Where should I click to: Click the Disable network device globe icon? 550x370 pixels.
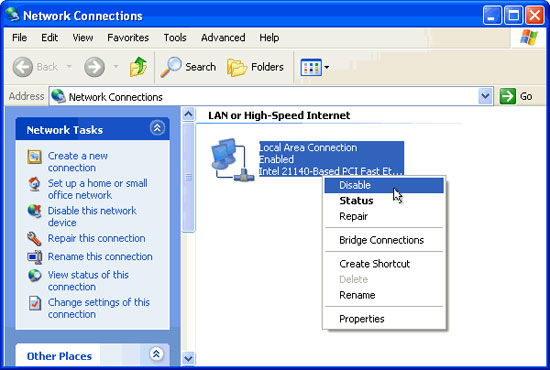click(34, 211)
